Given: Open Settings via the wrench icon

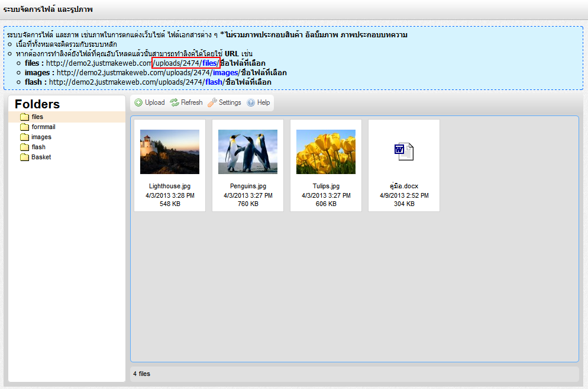Looking at the screenshot, I should 212,102.
